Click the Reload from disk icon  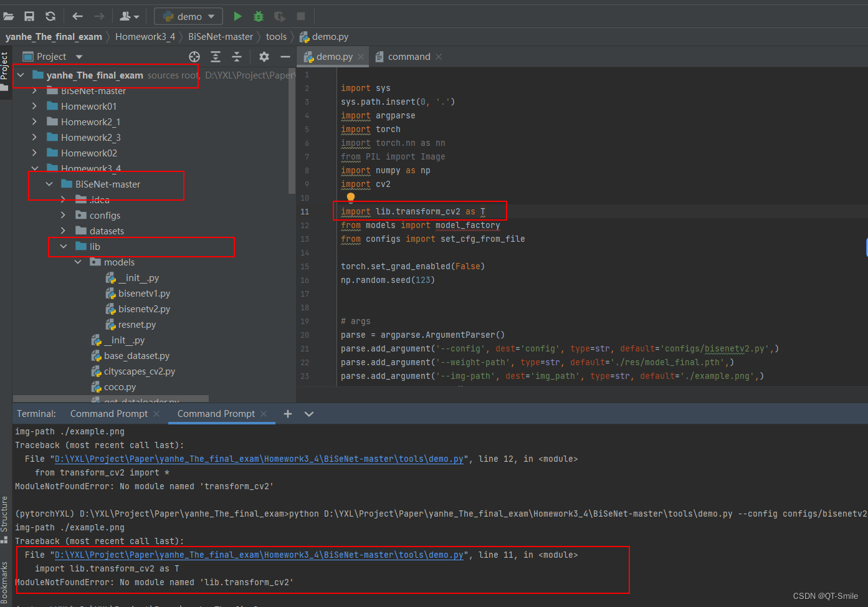[x=50, y=16]
